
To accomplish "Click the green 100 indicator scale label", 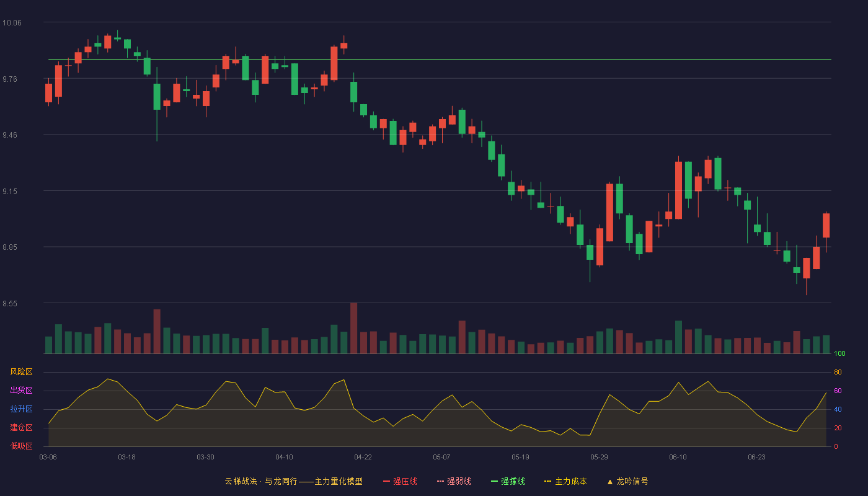I will tap(839, 353).
